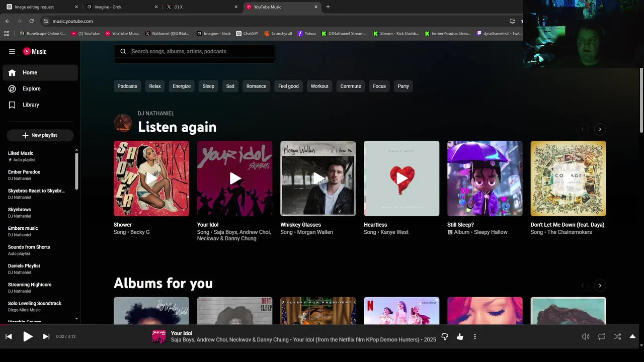The image size is (644, 362).
Task: Open a new browser tab
Action: click(x=328, y=7)
